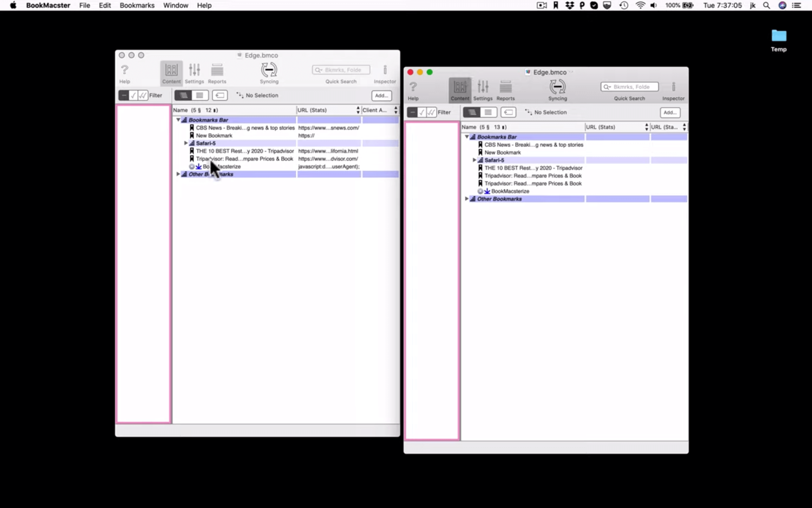
Task: Click Quick Search field in right window
Action: click(x=630, y=87)
